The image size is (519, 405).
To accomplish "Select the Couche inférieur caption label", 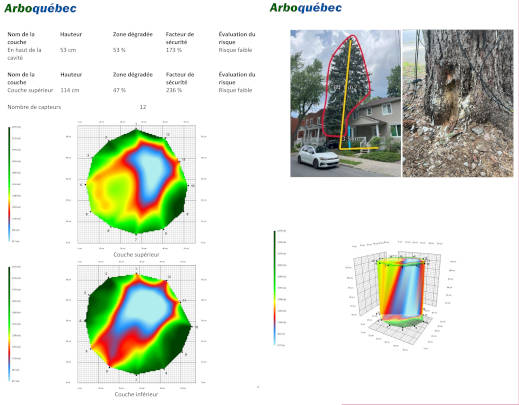I will (136, 394).
